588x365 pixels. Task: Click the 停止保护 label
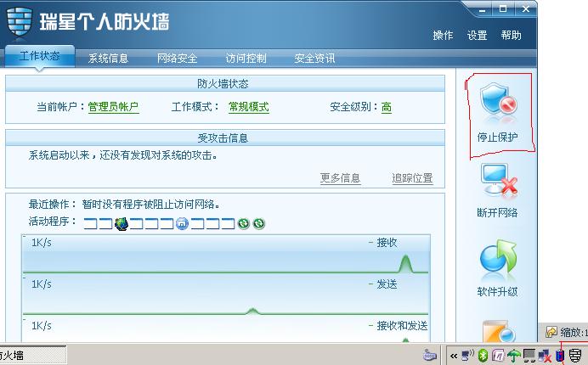click(x=498, y=138)
